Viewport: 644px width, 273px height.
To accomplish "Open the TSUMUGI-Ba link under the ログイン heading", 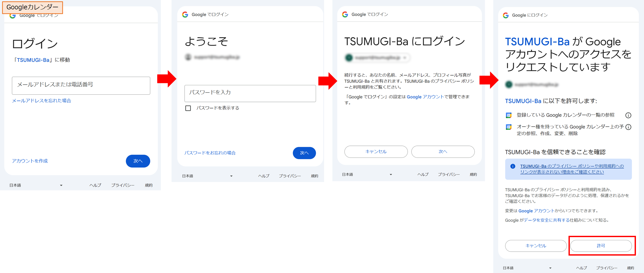I will 33,60.
